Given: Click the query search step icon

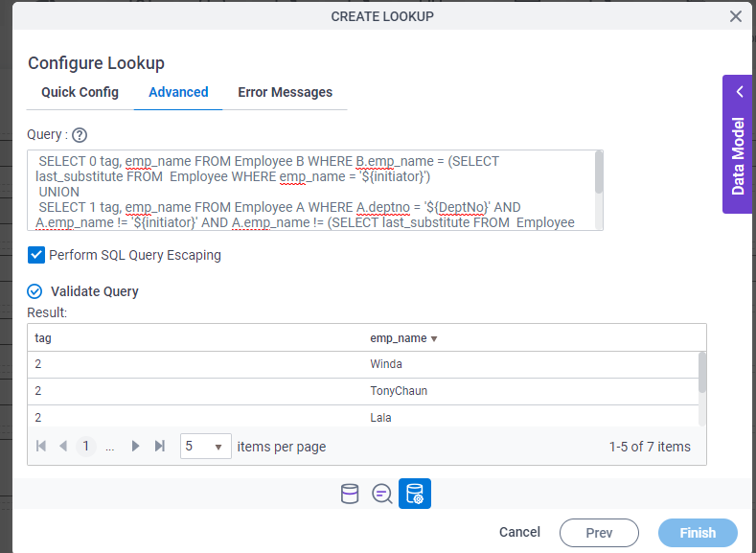Looking at the screenshot, I should (381, 494).
